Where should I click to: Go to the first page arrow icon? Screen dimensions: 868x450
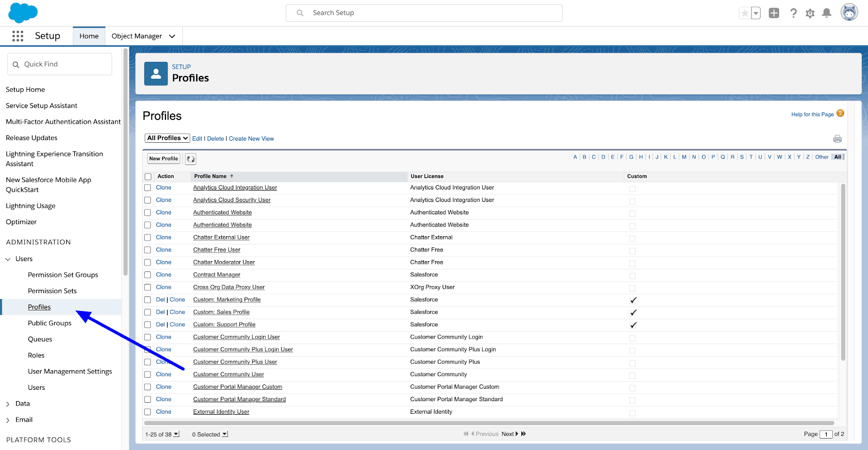465,434
